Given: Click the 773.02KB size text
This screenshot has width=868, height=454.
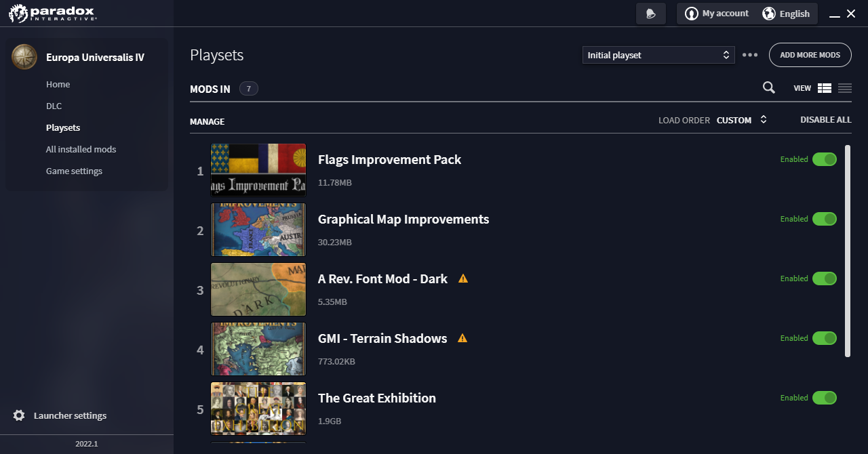Looking at the screenshot, I should click(336, 362).
